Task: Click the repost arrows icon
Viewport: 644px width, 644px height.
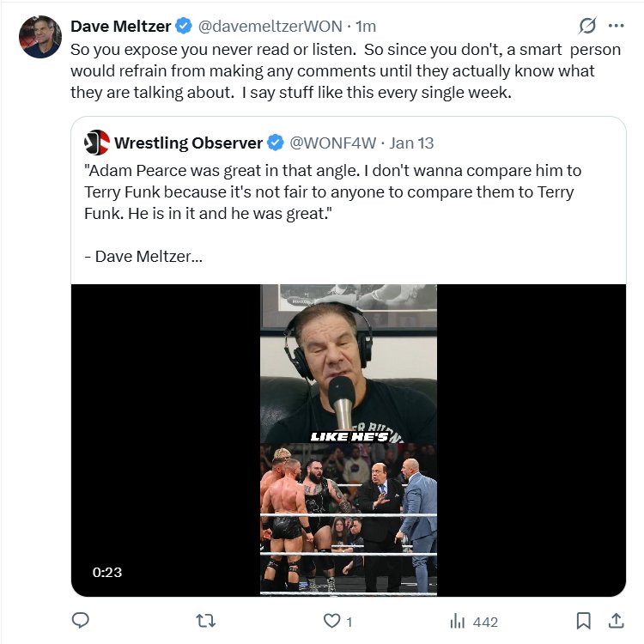Action: [206, 621]
